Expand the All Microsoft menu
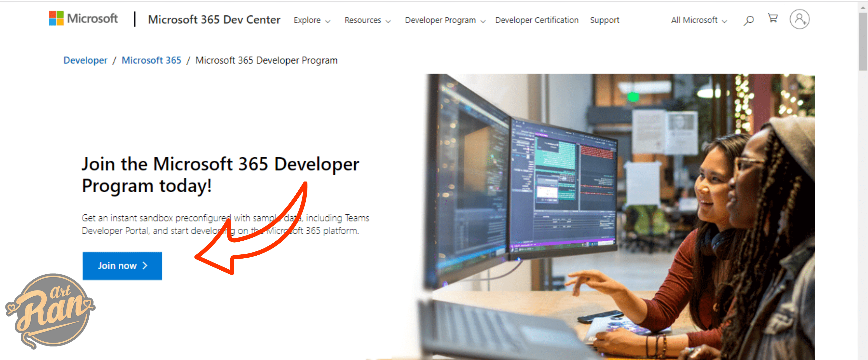868x360 pixels. pos(699,20)
